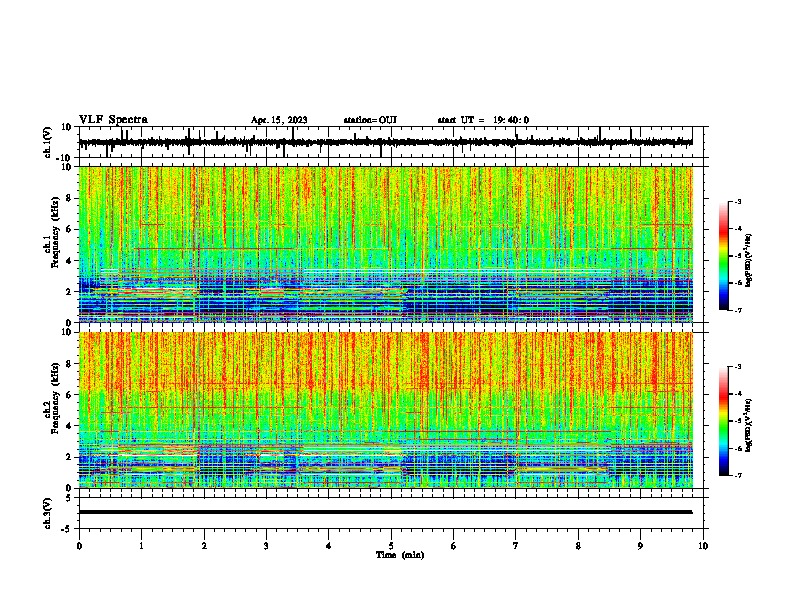792x612 pixels.
Task: Click the '8' kHz tick on ch.1 spectrogram
Action: pyautogui.click(x=69, y=198)
